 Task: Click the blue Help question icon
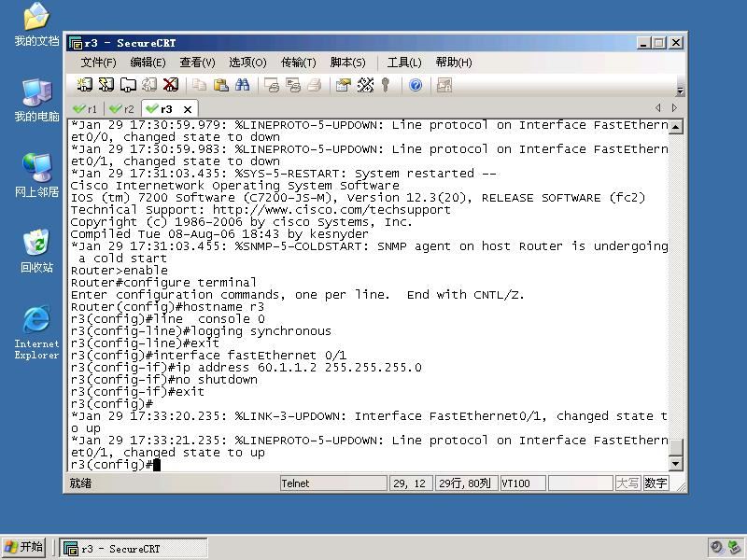(416, 85)
